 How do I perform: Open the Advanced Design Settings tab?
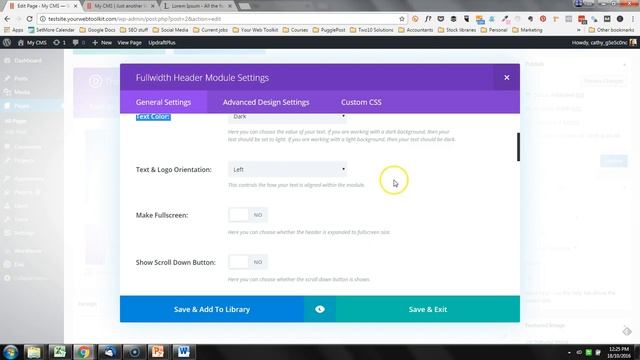(x=266, y=102)
